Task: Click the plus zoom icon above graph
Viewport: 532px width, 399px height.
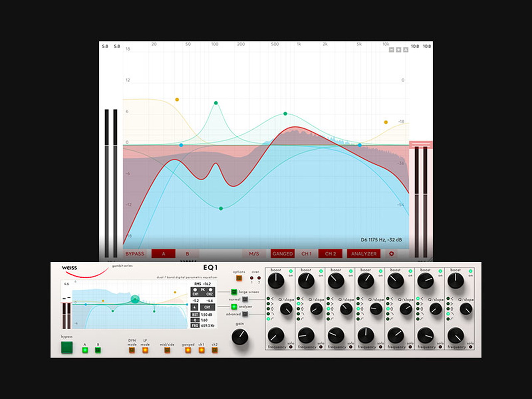Action: (x=398, y=50)
